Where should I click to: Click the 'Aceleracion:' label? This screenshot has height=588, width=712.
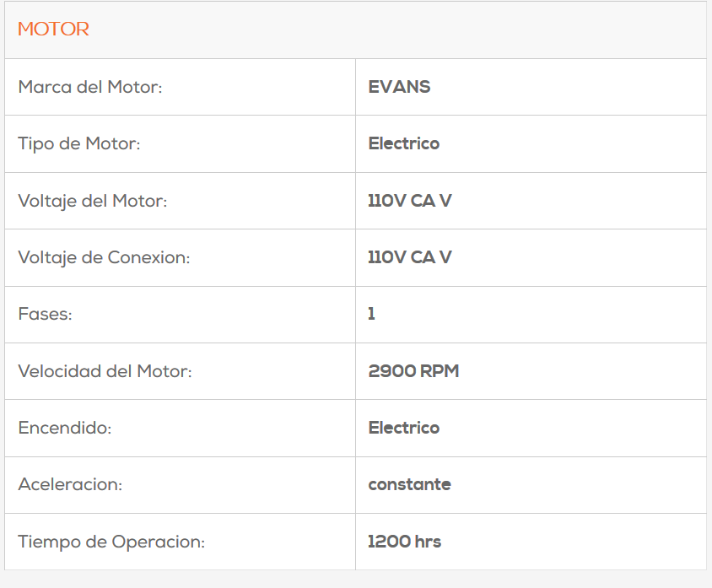tap(70, 485)
